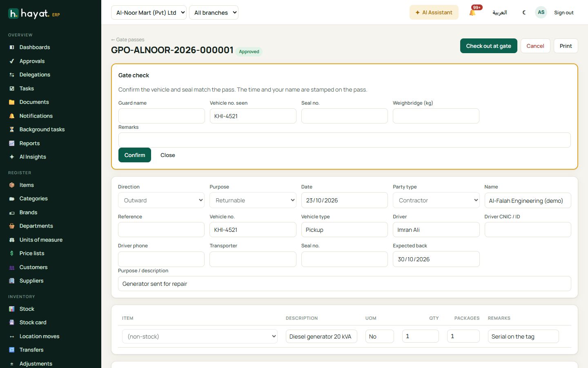Click the Expected back date field
Image resolution: width=588 pixels, height=368 pixels.
click(x=436, y=259)
